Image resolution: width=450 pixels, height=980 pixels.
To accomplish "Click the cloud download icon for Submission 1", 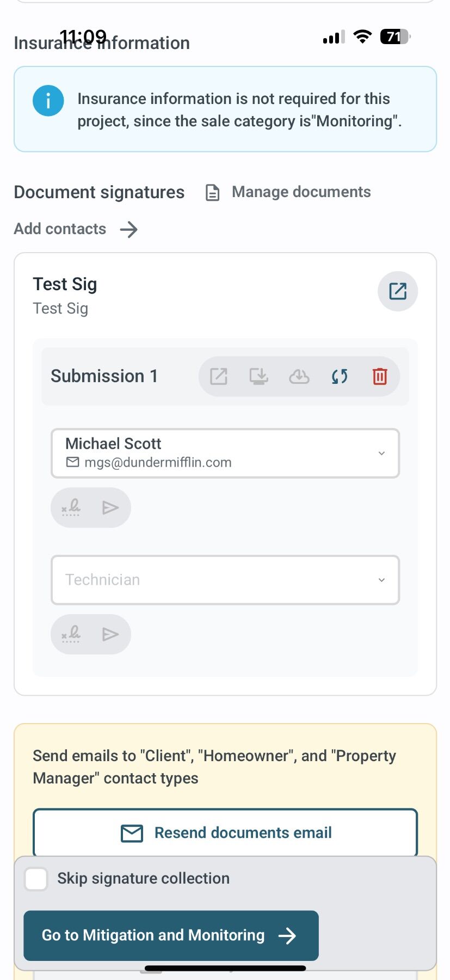I will [299, 376].
